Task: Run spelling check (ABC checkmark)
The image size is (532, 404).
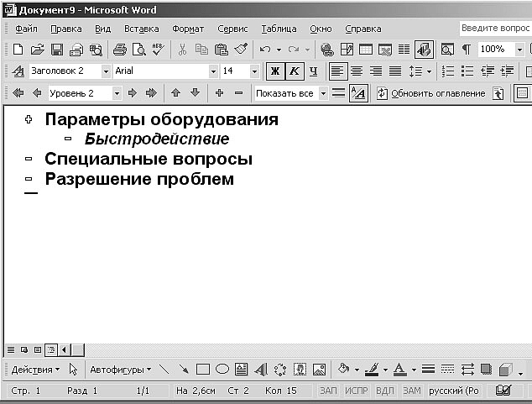Action: pos(158,50)
